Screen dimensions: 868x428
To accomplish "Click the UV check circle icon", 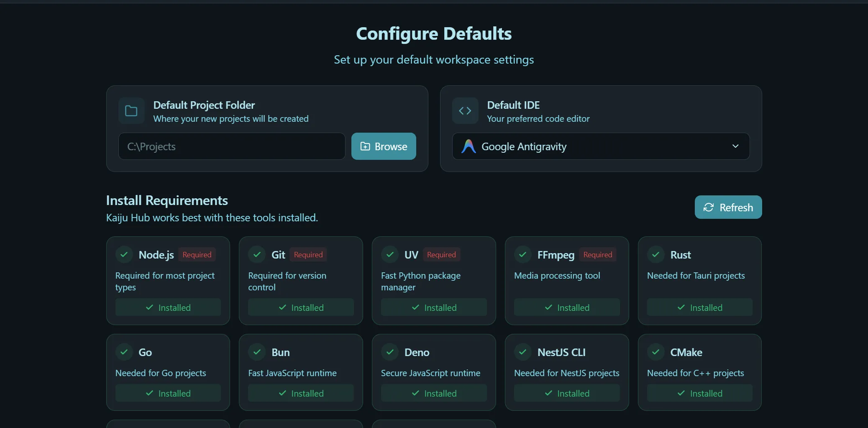I will point(390,254).
